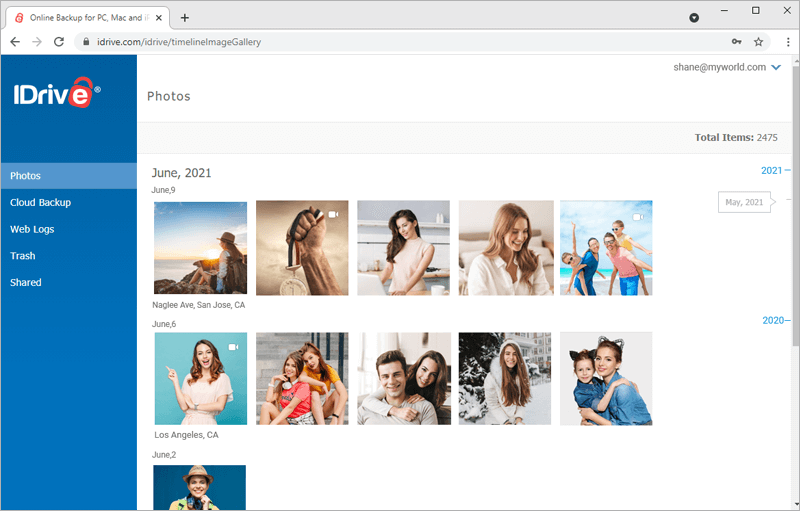Click the IDrive logo in the sidebar
The image size is (800, 511).
tap(57, 92)
